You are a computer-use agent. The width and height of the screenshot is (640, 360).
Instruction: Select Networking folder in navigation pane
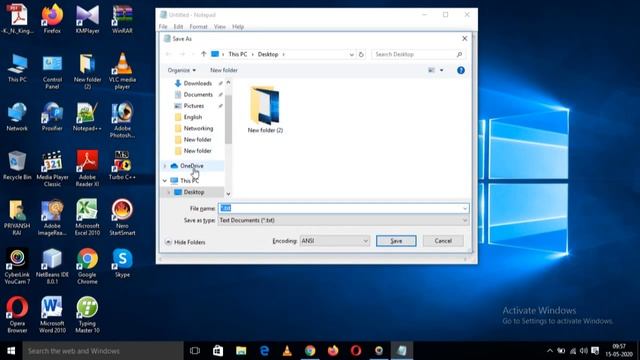pyautogui.click(x=198, y=128)
